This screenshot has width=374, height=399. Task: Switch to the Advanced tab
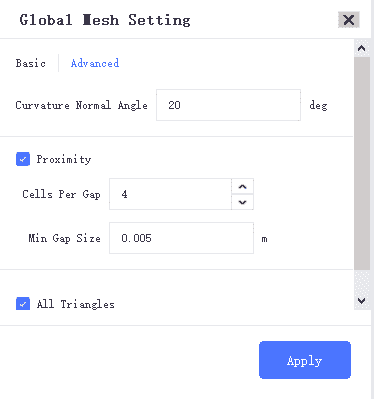[x=95, y=63]
